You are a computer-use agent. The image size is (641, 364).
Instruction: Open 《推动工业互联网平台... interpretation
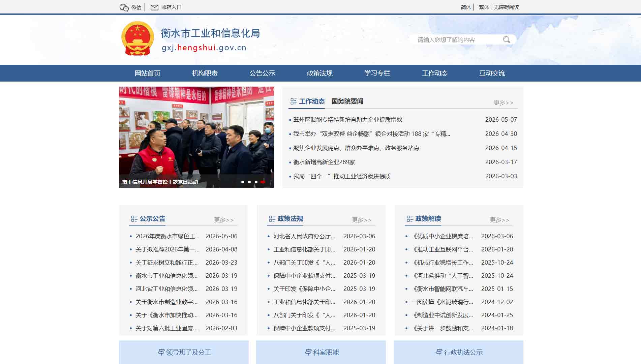tap(442, 249)
